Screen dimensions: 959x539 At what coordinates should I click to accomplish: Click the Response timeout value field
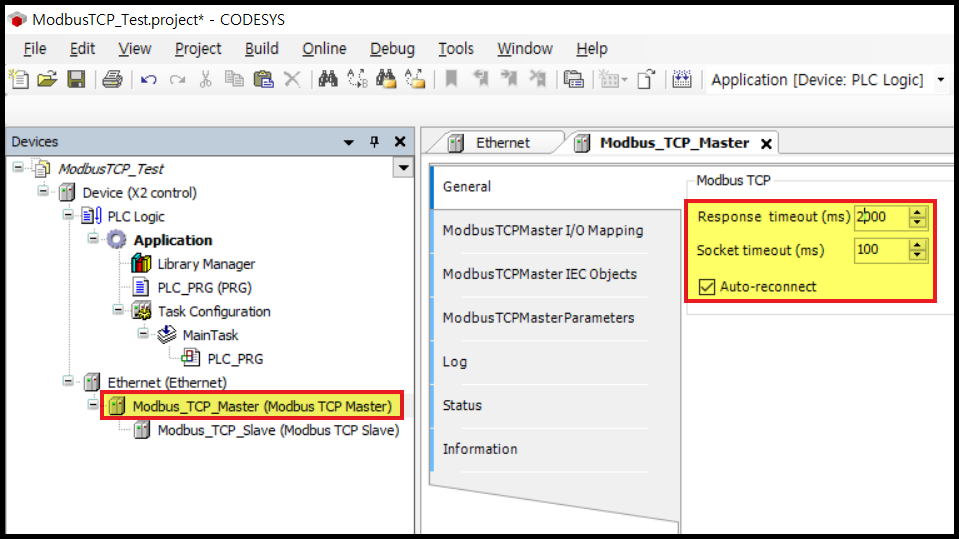pos(881,217)
